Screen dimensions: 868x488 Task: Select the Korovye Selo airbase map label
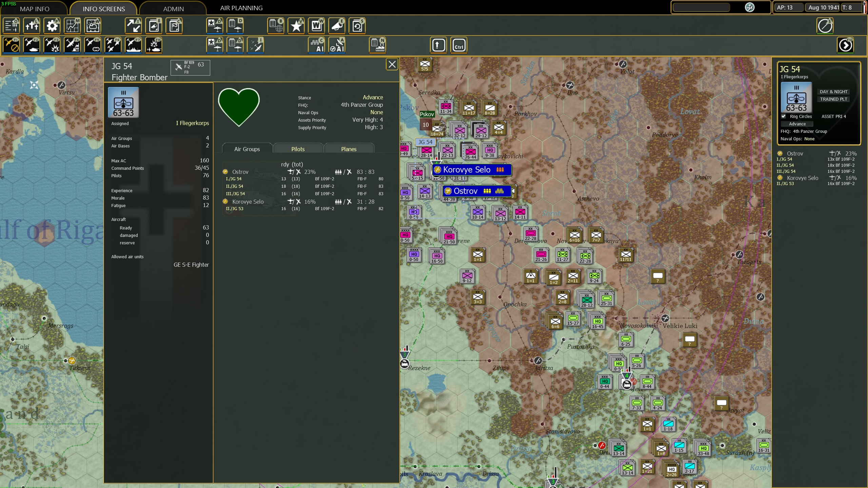472,170
